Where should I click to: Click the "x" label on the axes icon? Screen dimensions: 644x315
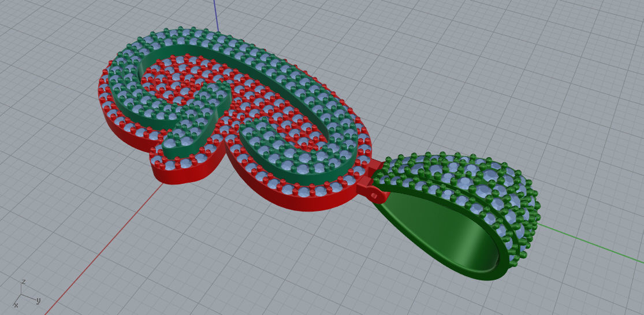(x=16, y=305)
